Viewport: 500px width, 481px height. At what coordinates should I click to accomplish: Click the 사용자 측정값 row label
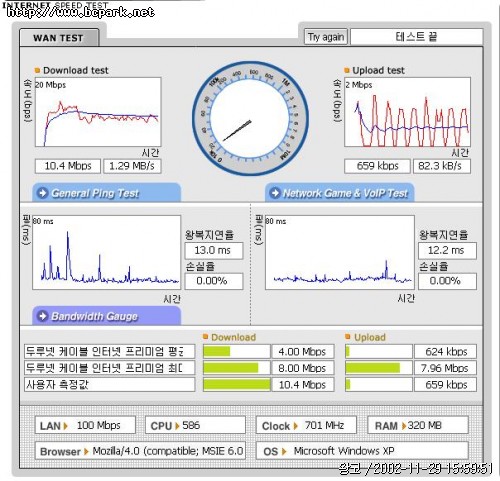109,385
